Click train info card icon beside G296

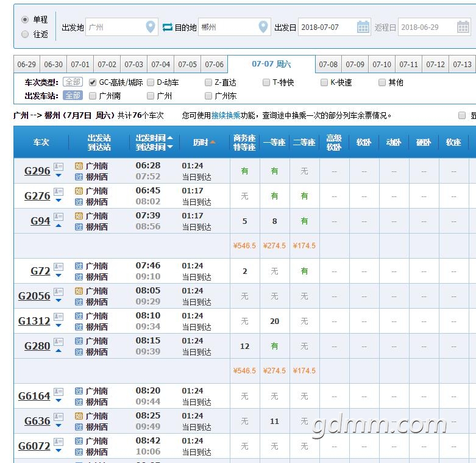(x=59, y=167)
